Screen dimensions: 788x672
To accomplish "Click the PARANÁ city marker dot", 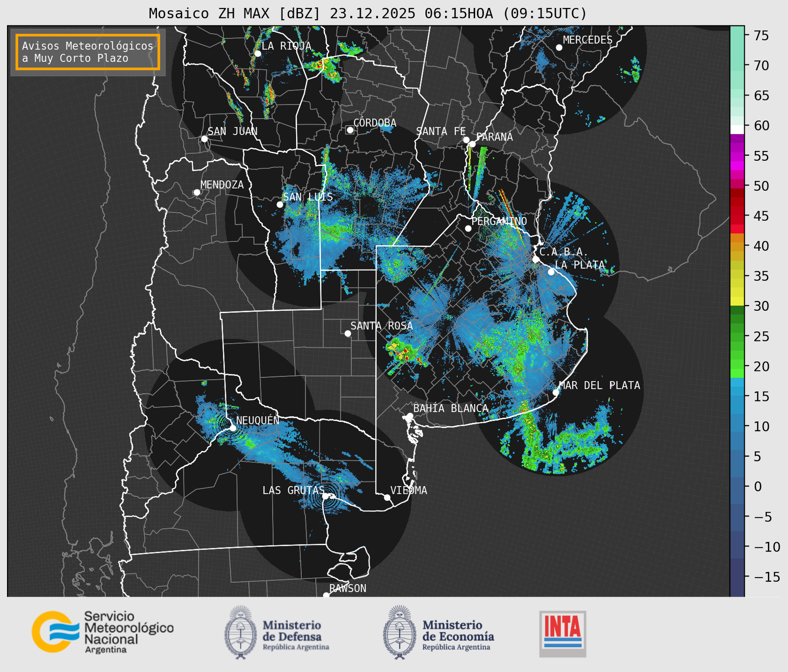I will pyautogui.click(x=472, y=144).
